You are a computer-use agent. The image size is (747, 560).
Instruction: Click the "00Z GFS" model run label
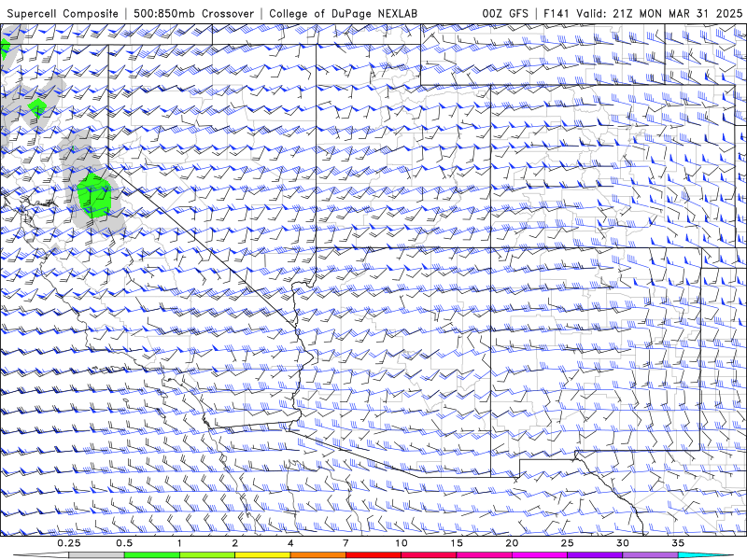pos(505,13)
